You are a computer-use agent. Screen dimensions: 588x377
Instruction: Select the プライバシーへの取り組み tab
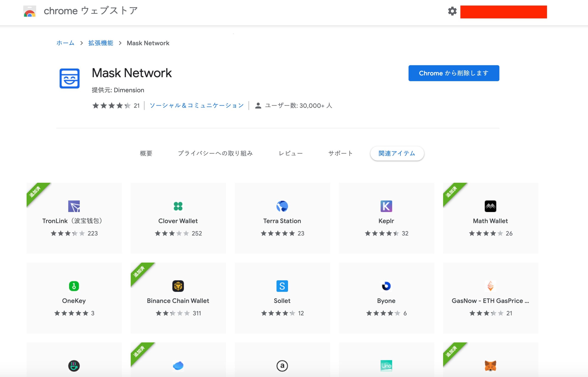(215, 154)
